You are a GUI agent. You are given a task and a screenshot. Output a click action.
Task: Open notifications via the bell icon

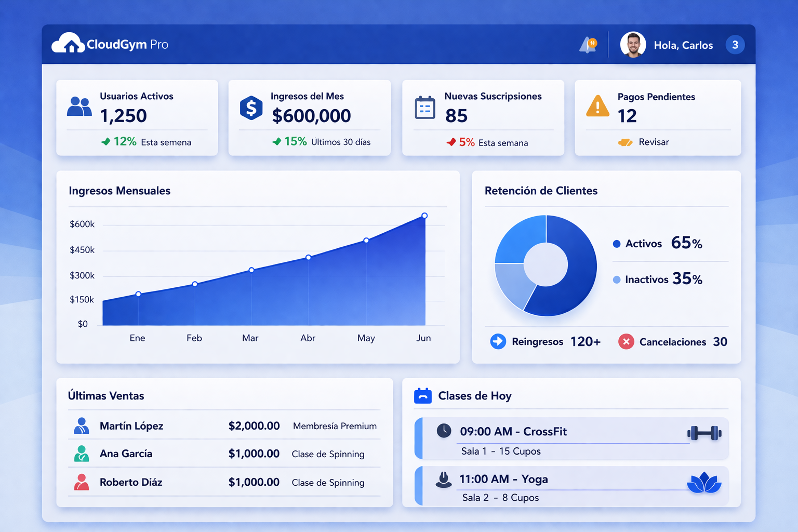point(588,45)
